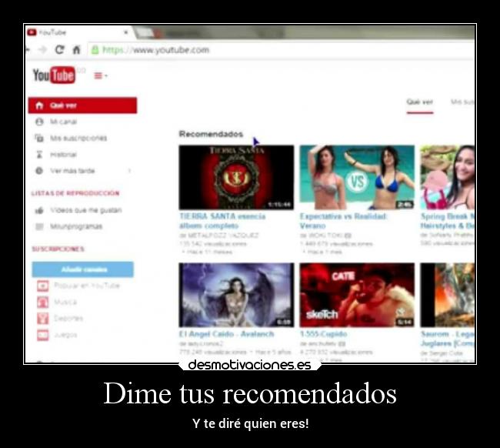Open Popular en YouTube channel

click(87, 286)
